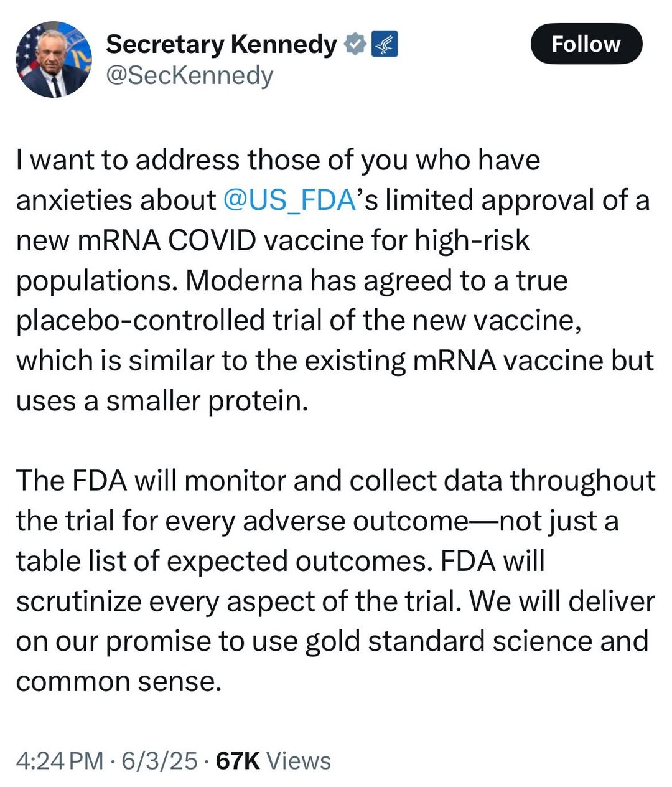This screenshot has height=787, width=672.
Task: Open the @US_FDA mention link
Action: [x=288, y=200]
